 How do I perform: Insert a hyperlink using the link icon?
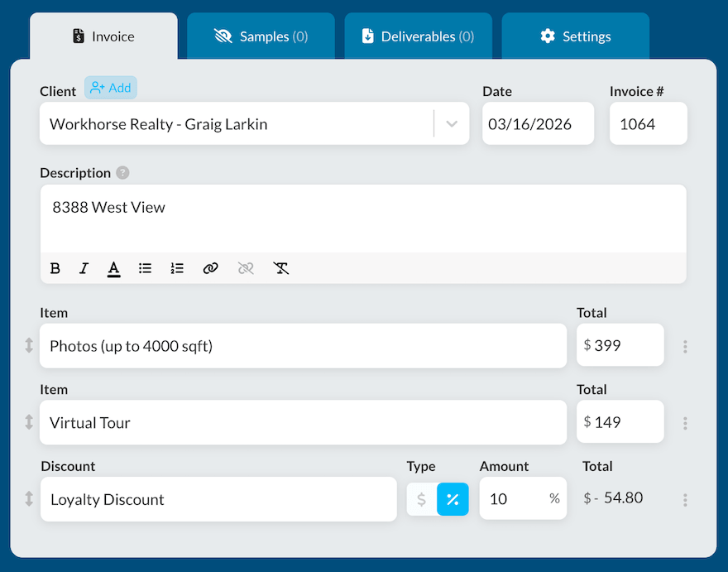[211, 267]
